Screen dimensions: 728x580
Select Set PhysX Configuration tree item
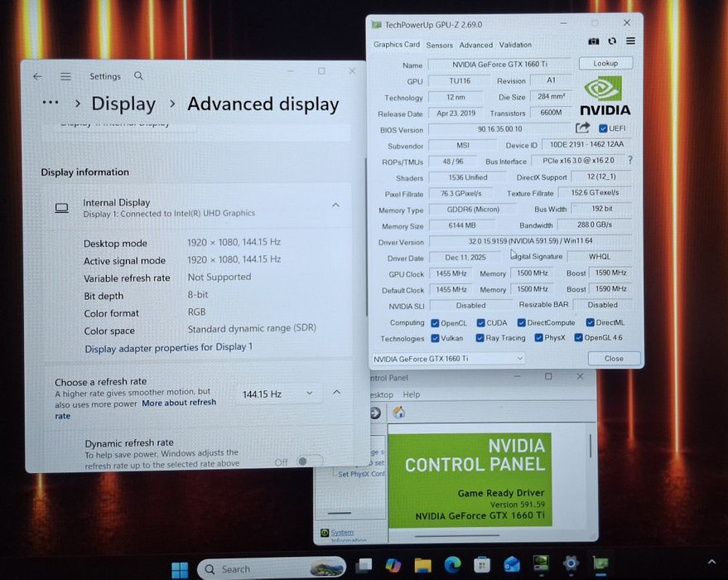(x=361, y=474)
